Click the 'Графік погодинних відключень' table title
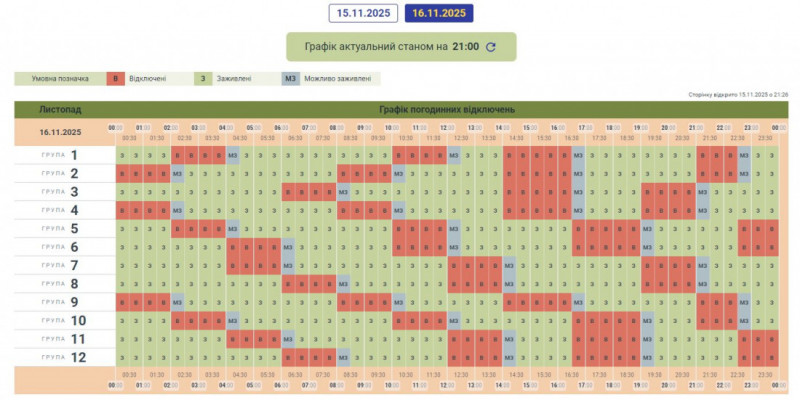This screenshot has height=400, width=800. coord(447,108)
